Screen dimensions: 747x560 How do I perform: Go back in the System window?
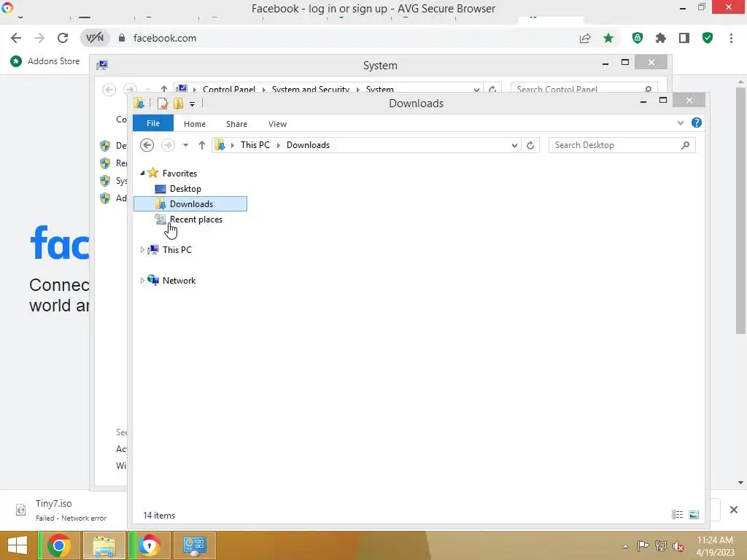[x=109, y=90]
